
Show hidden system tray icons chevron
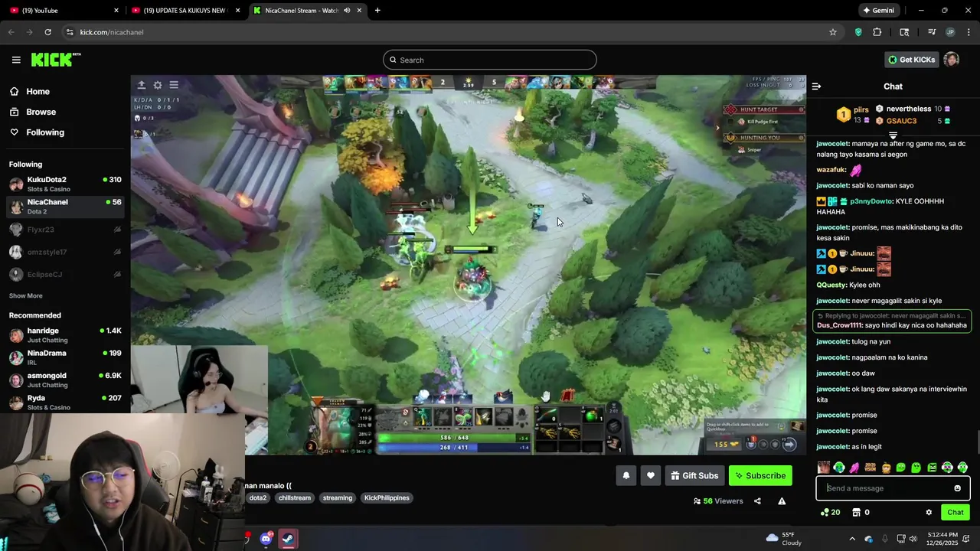tap(852, 539)
